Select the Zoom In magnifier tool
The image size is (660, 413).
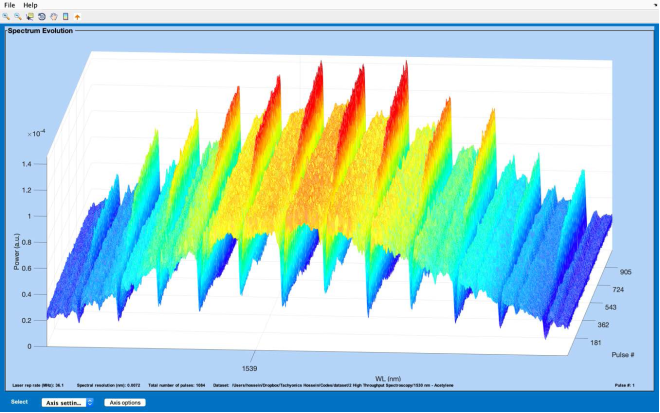[x=6, y=17]
